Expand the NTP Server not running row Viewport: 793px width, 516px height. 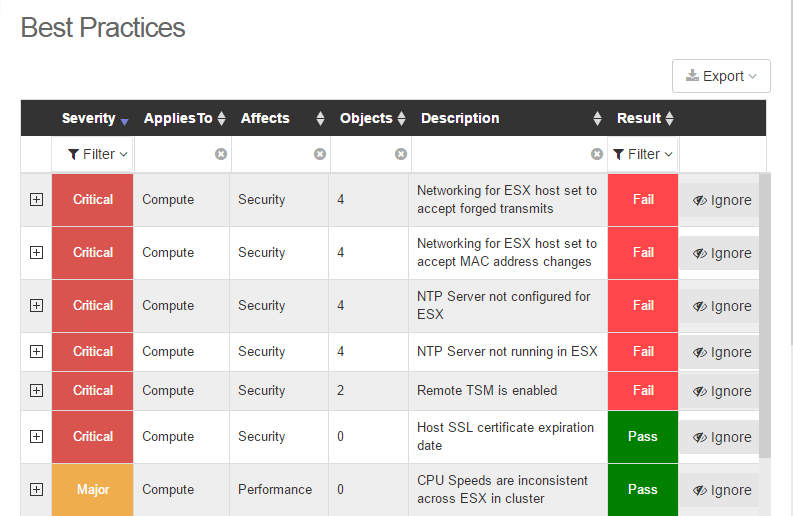(37, 352)
